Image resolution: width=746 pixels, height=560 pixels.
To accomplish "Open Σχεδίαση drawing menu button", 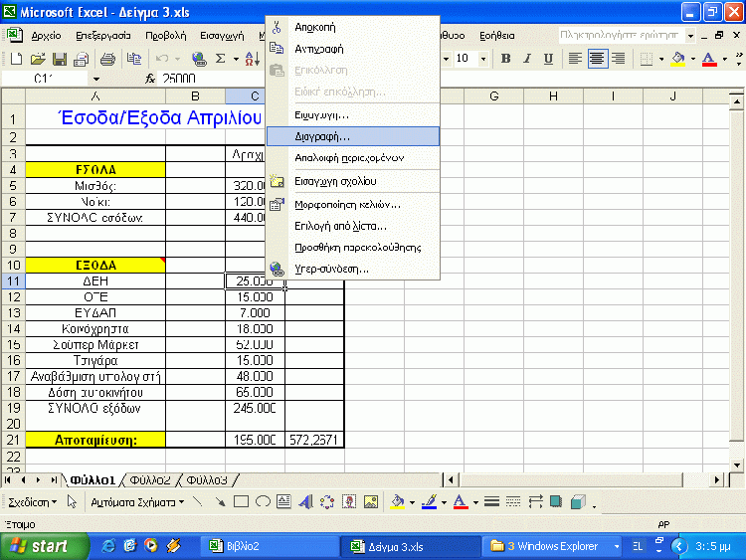I will coord(33,502).
